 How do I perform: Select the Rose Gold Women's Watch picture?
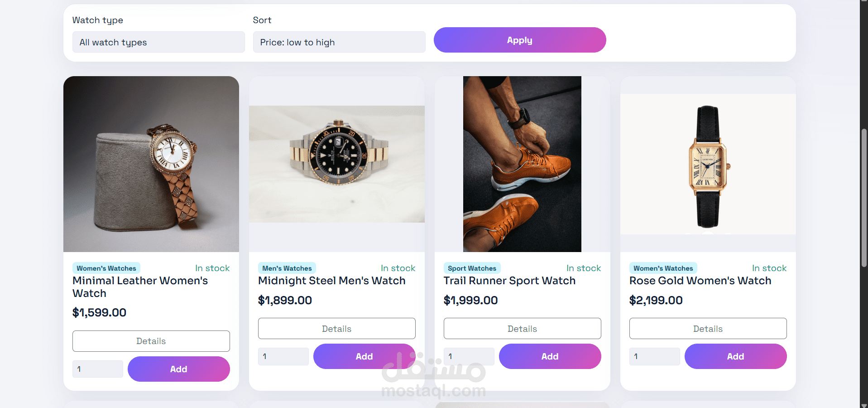pyautogui.click(x=708, y=164)
